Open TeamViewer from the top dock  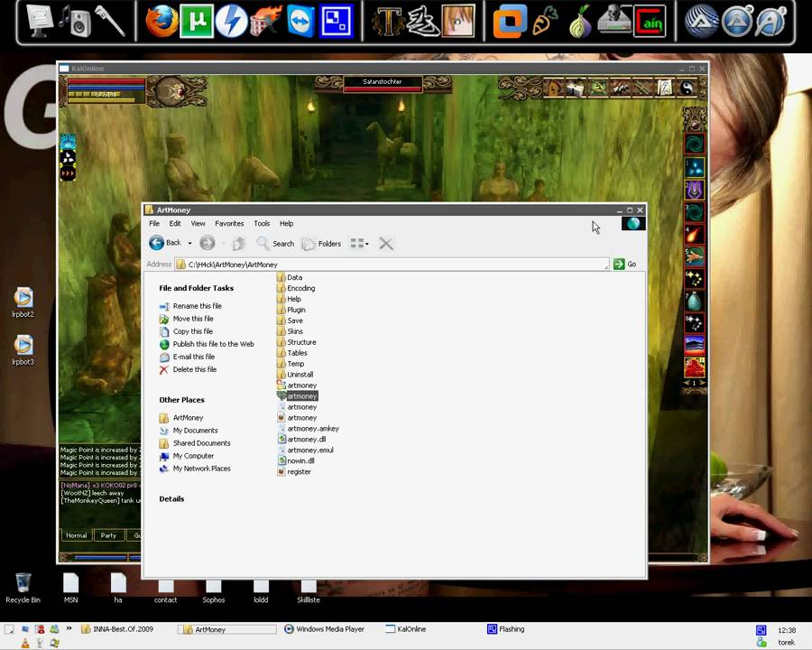[300, 22]
